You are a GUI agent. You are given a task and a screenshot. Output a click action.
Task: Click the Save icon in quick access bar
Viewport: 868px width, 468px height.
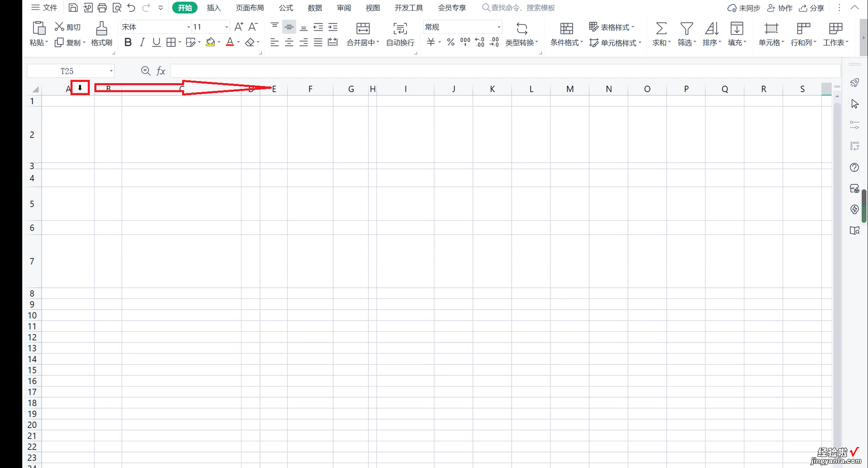73,8
